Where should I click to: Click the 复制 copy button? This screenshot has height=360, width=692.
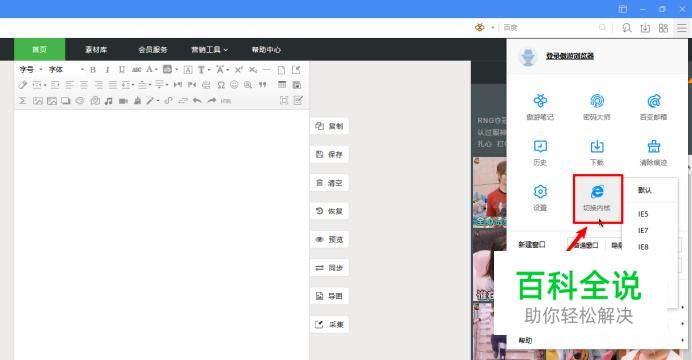329,126
